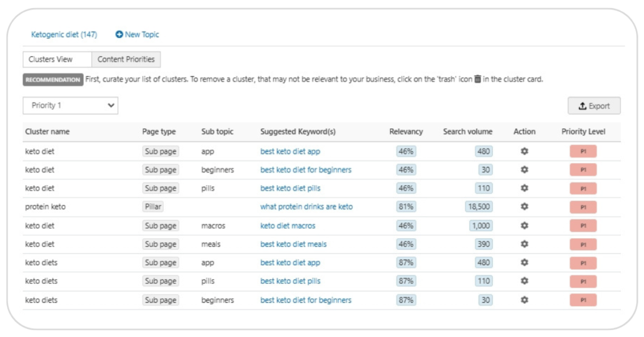This screenshot has width=644, height=337.
Task: Open keto diet macros keyword link
Action: tap(288, 226)
